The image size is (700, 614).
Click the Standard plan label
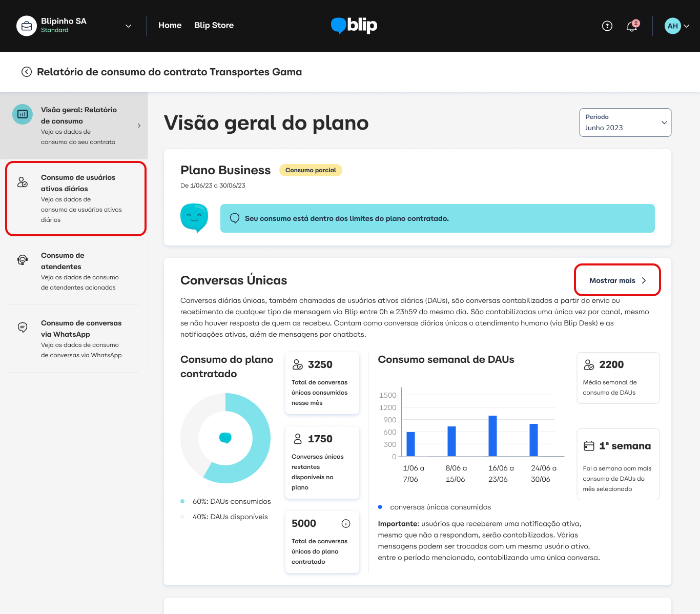pyautogui.click(x=54, y=30)
